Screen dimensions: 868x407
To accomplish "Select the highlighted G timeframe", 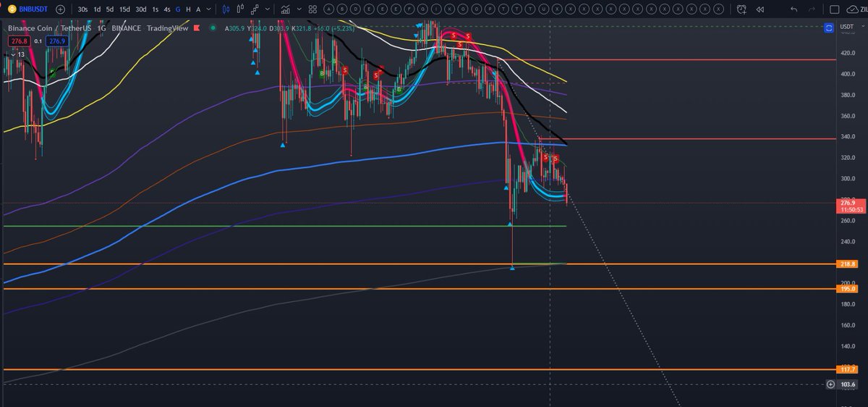I will [178, 9].
